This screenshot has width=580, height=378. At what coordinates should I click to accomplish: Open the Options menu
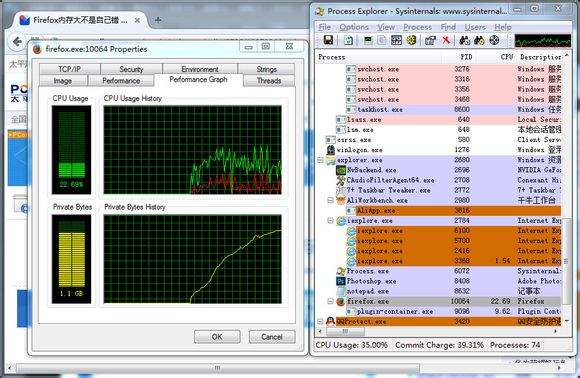[354, 27]
